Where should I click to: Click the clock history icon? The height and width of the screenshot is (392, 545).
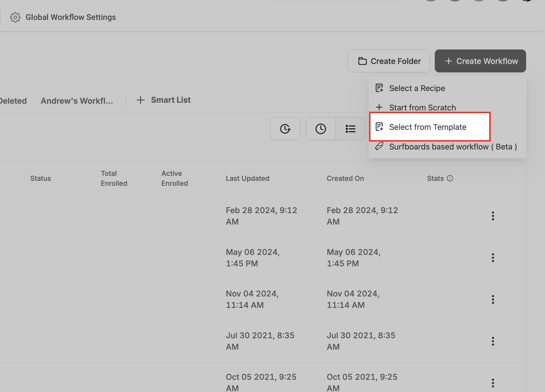tap(321, 129)
